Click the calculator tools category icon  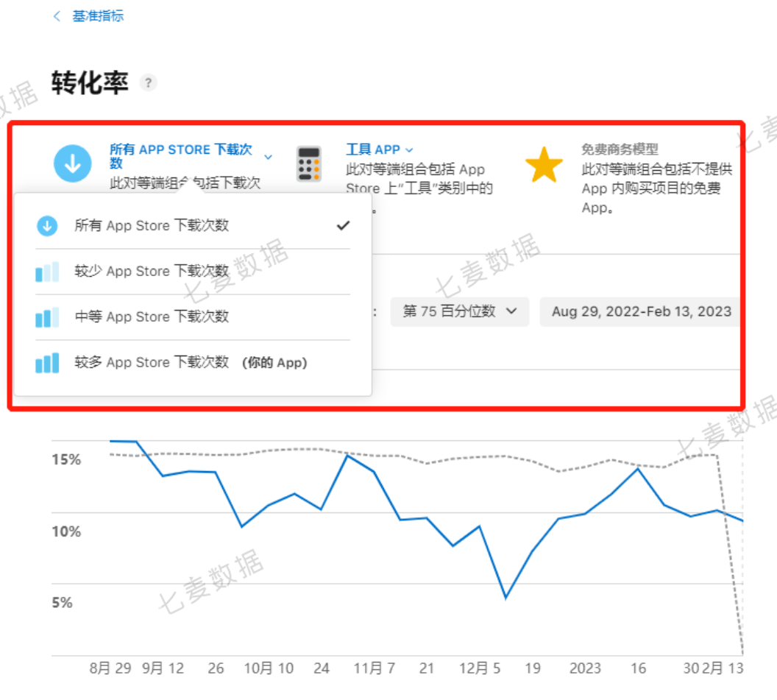(309, 163)
